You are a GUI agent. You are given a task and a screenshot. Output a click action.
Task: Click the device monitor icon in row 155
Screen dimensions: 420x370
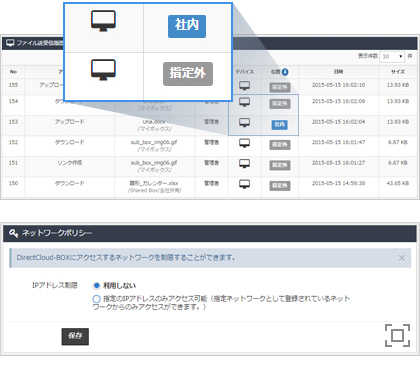(x=245, y=86)
